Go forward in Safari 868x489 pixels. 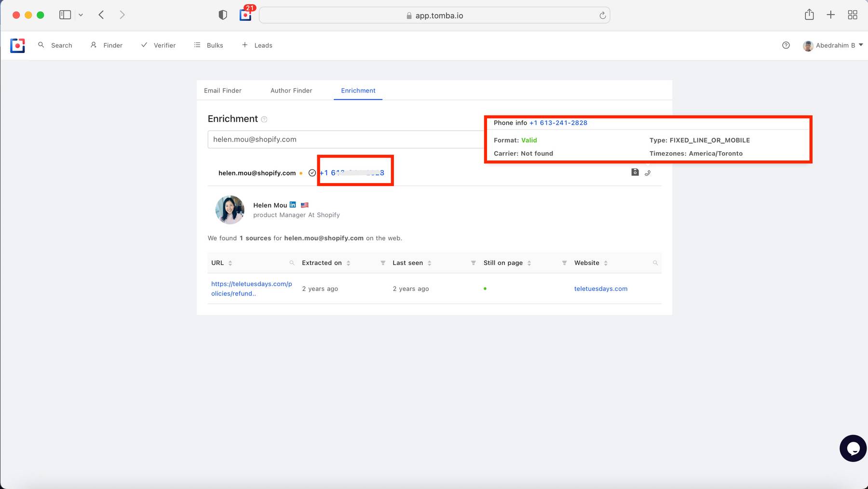point(122,15)
